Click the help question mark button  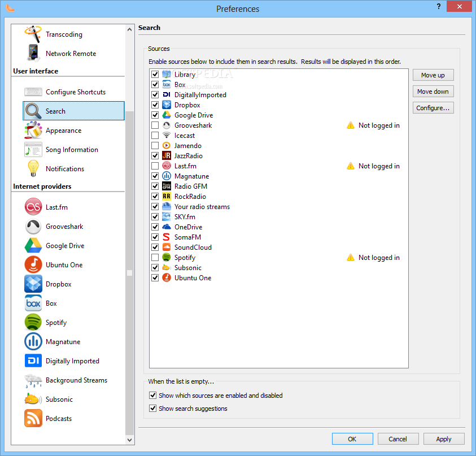tap(438, 7)
